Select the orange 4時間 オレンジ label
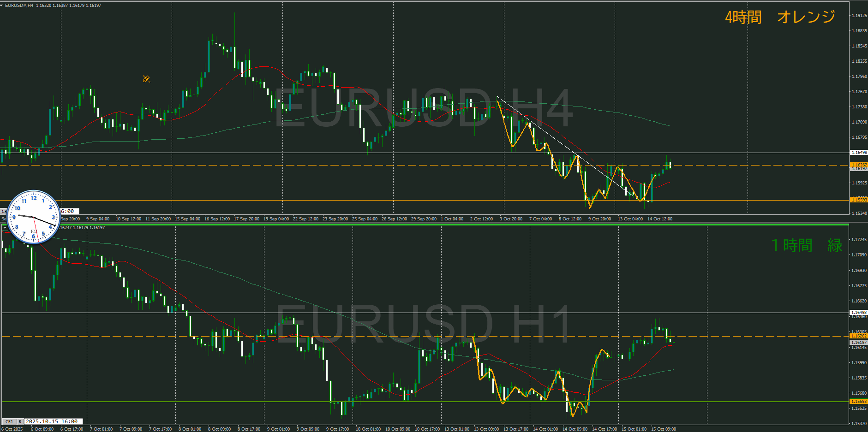The image size is (868, 432). (x=780, y=17)
